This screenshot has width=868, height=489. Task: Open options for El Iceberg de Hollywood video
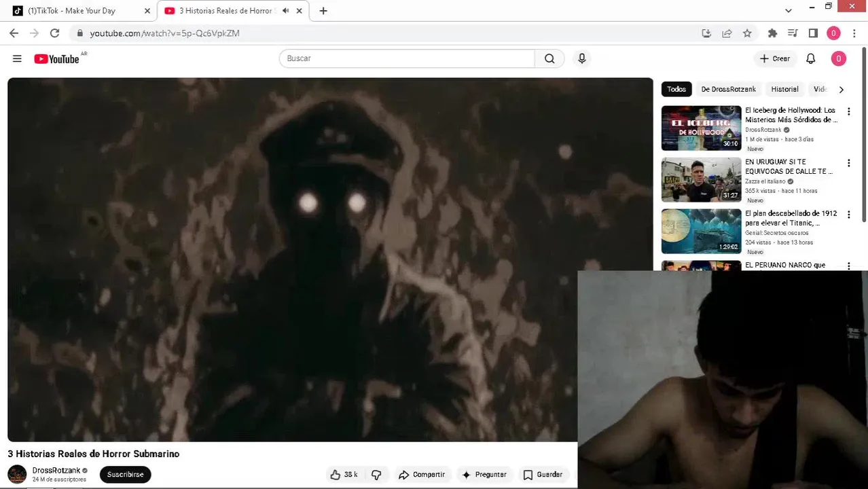pos(848,111)
